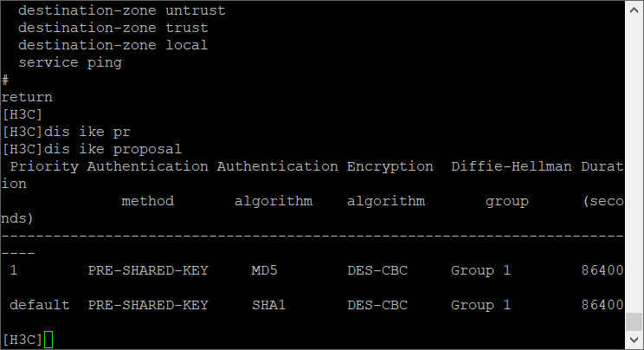The height and width of the screenshot is (350, 644).
Task: Click the "destination-zone local" line
Action: coord(113,45)
